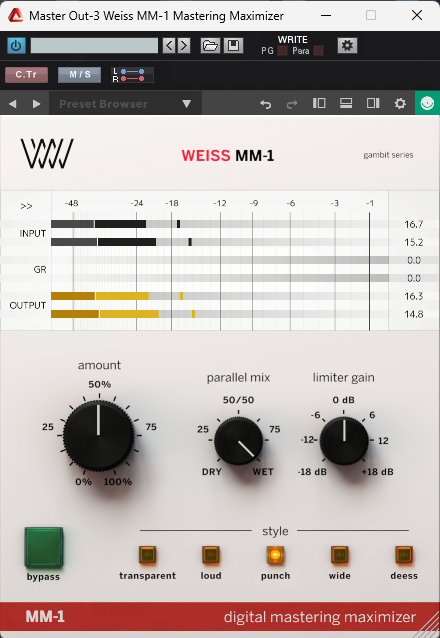Enable the deess style

coord(404,555)
